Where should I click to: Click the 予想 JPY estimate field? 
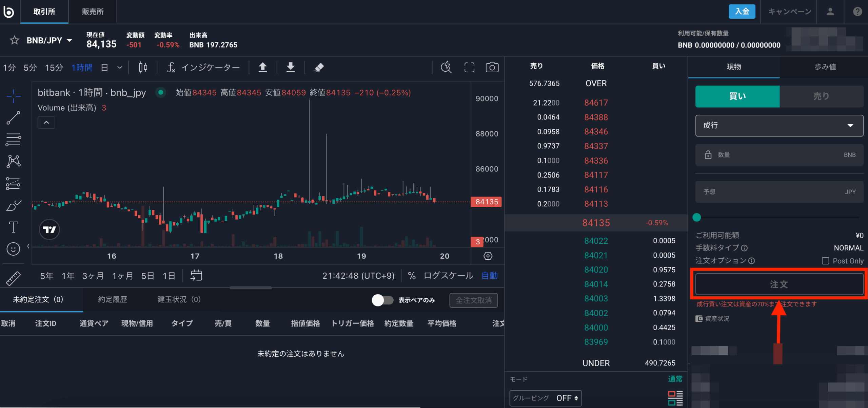click(779, 192)
